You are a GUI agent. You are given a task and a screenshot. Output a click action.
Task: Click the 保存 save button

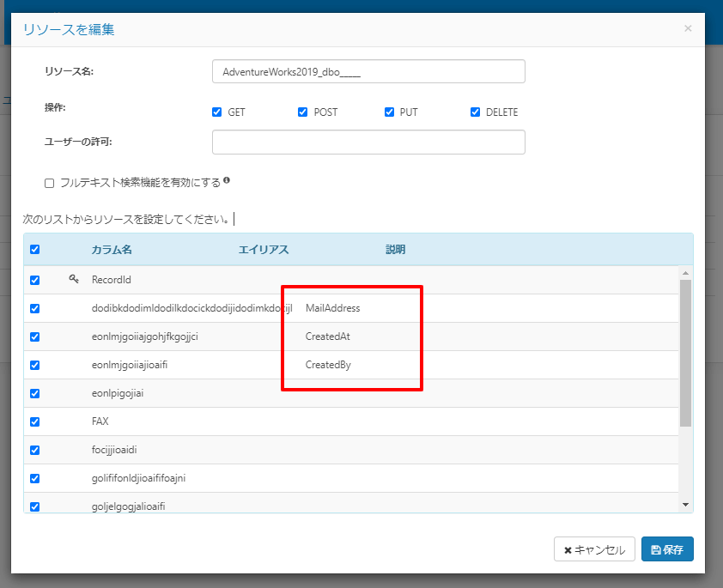(x=667, y=549)
